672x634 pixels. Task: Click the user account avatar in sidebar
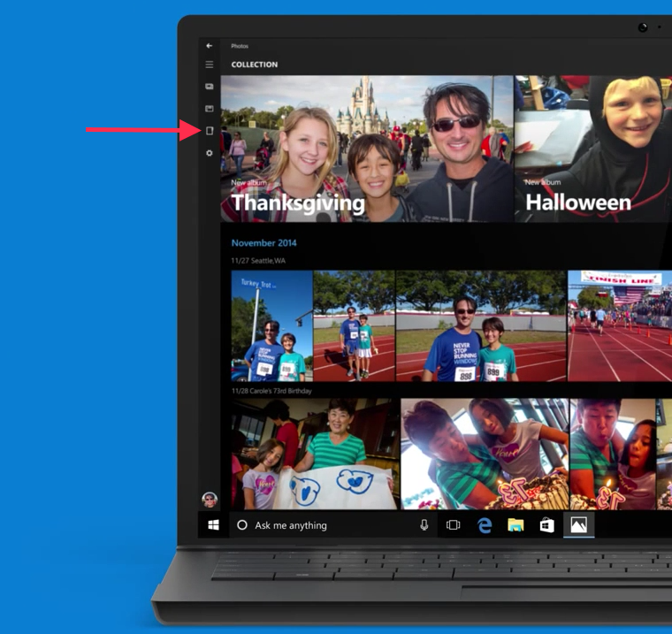tap(210, 500)
